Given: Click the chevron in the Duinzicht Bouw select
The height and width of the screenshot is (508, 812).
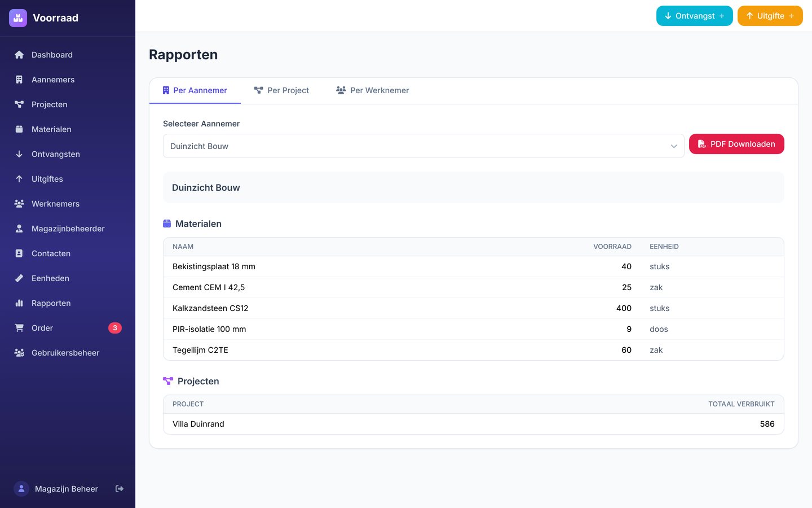Looking at the screenshot, I should tap(674, 146).
